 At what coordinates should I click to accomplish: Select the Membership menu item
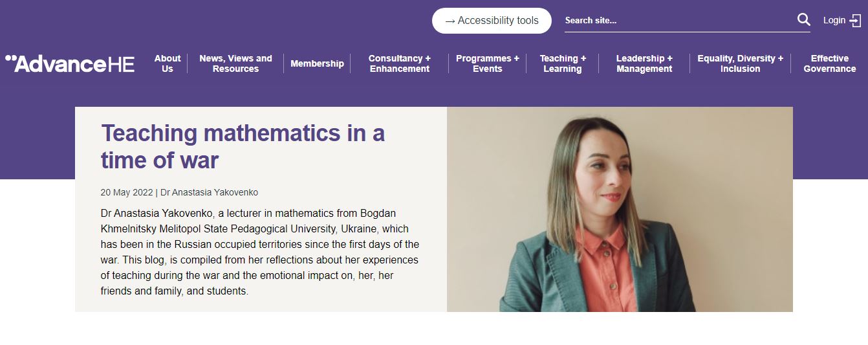317,63
